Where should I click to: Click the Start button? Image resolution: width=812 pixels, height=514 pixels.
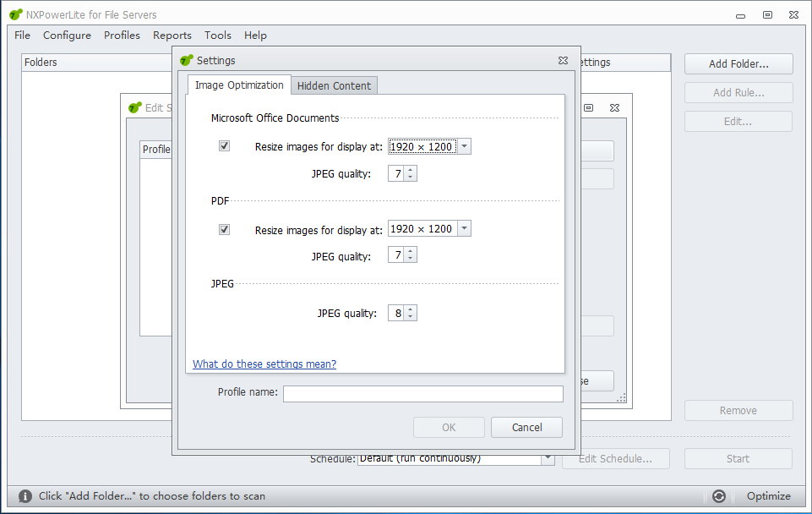tap(738, 458)
